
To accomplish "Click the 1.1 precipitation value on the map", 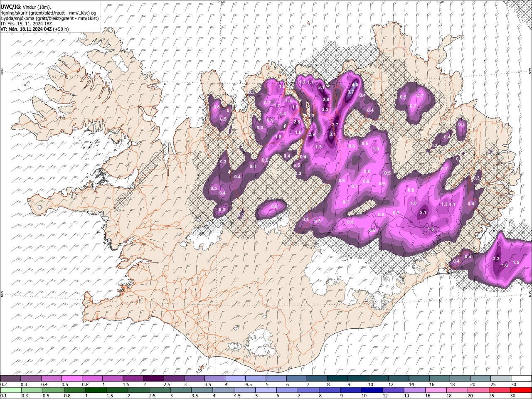I will (x=453, y=204).
